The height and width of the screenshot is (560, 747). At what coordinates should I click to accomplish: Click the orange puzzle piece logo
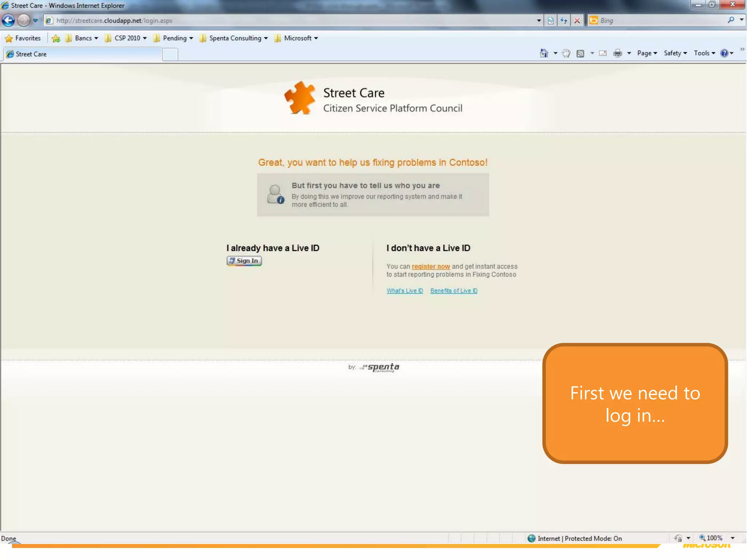[x=300, y=98]
